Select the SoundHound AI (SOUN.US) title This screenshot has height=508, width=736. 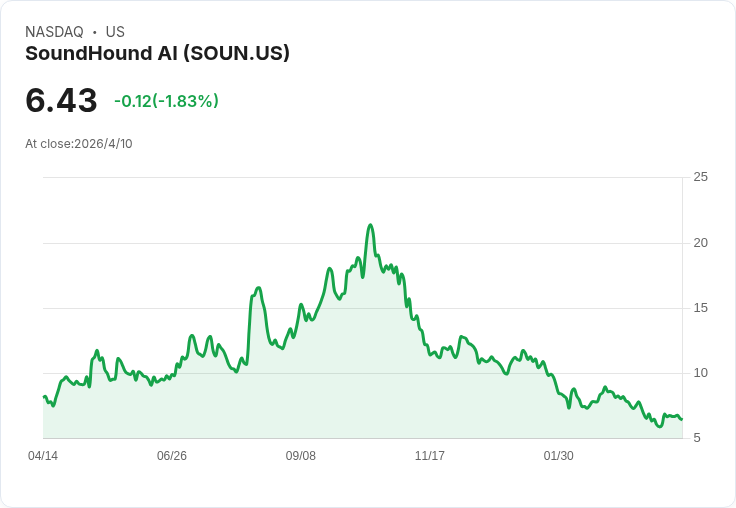click(157, 53)
